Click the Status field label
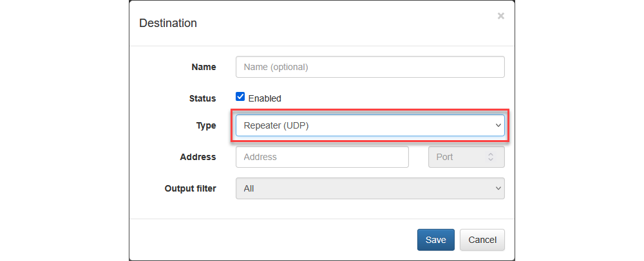 pos(202,98)
